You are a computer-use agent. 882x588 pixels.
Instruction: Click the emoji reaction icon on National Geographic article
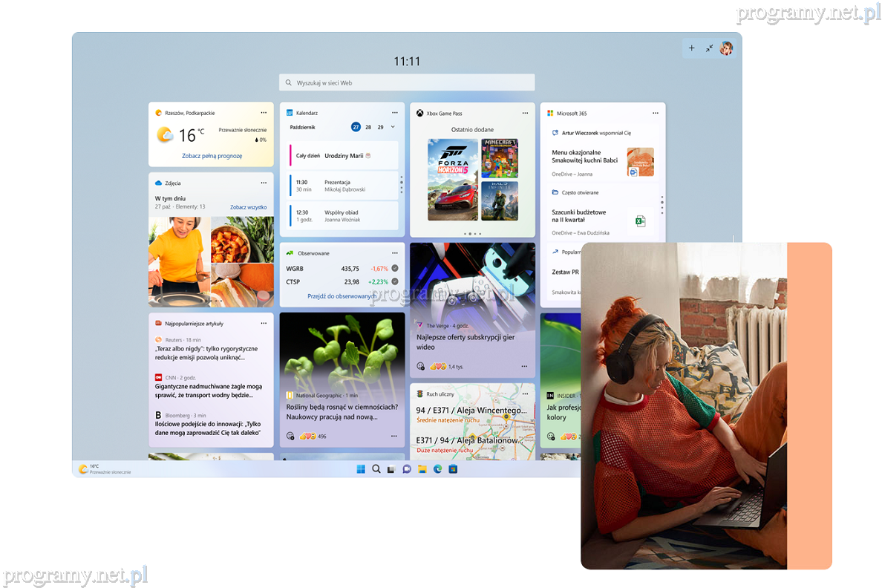click(290, 436)
